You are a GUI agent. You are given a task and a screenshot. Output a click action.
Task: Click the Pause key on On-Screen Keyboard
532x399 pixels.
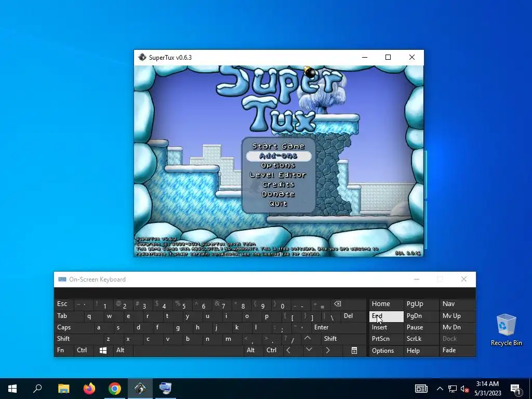[x=421, y=327]
